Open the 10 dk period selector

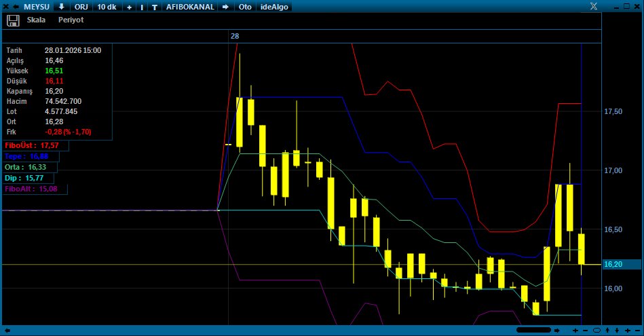coord(107,7)
